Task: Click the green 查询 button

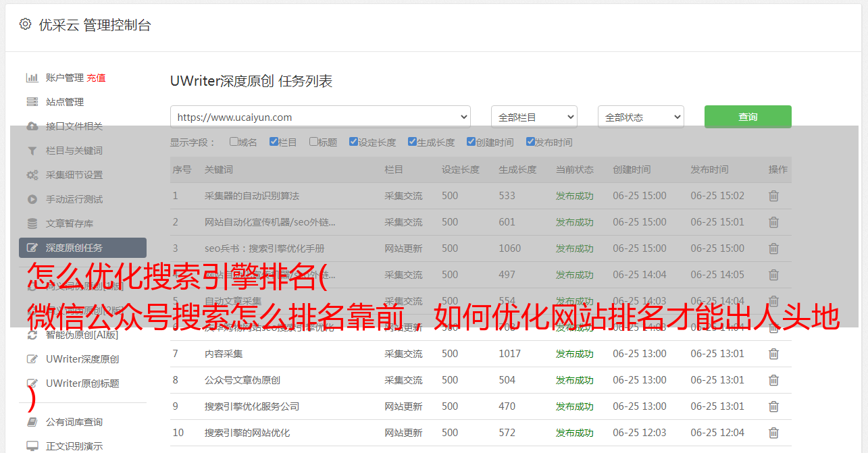Action: pos(748,117)
